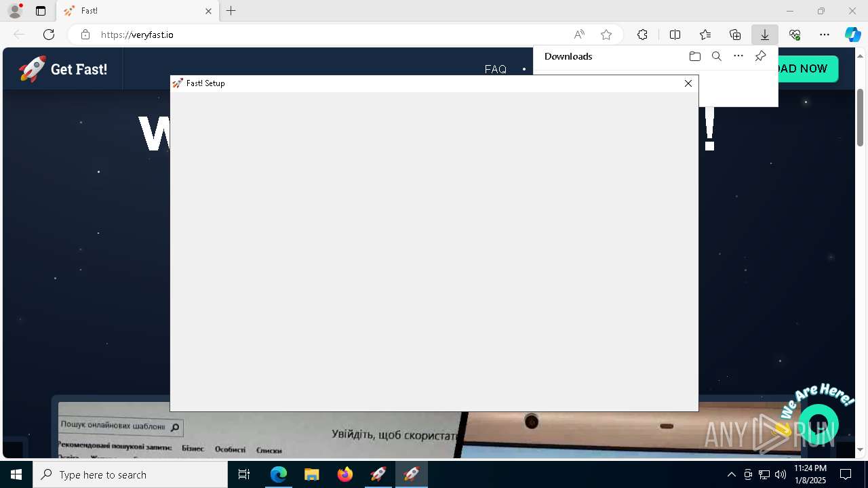Select the Fast! browser tab
868x488 pixels.
coord(138,11)
